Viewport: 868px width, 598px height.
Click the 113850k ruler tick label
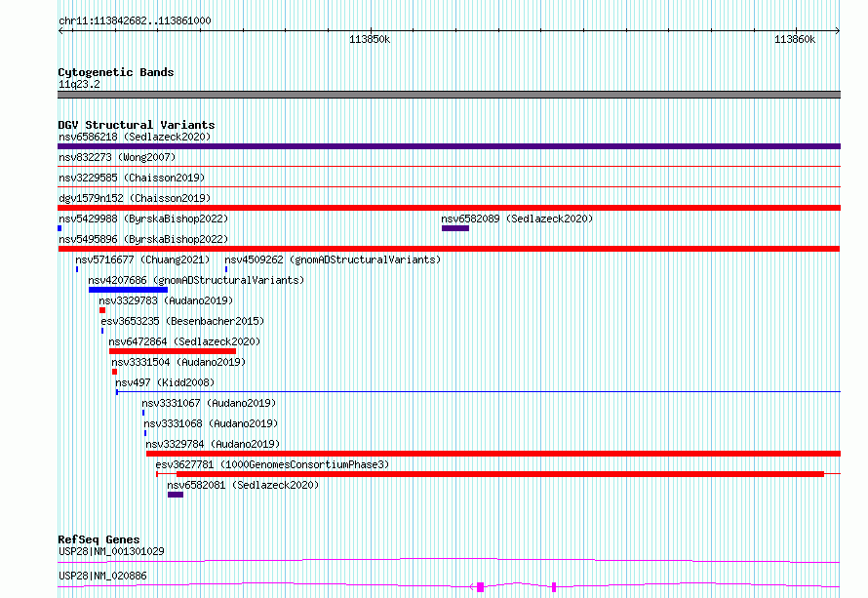370,39
